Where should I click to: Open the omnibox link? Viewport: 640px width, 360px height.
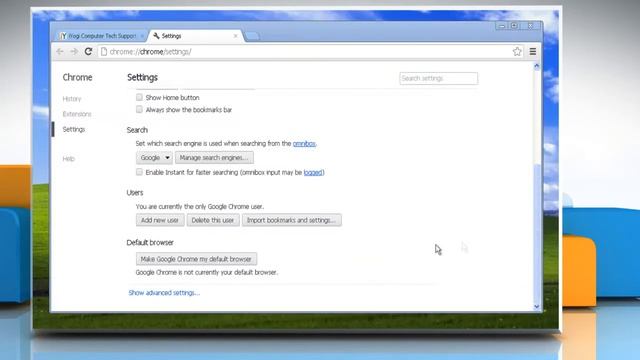(304, 144)
